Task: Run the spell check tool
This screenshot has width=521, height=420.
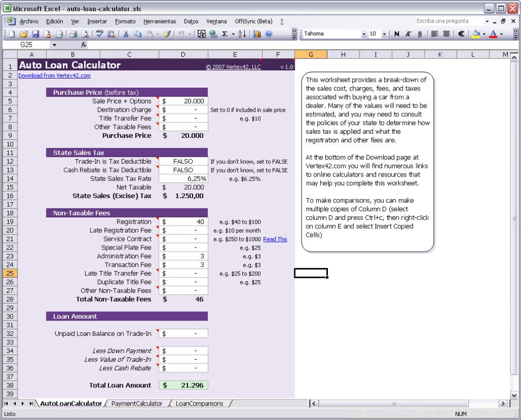Action: (100, 34)
